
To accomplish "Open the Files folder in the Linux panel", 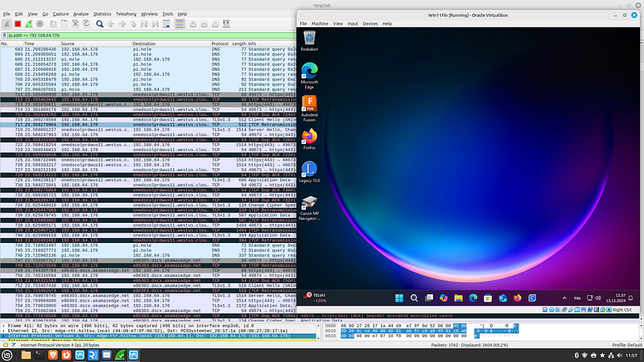I will (26, 355).
